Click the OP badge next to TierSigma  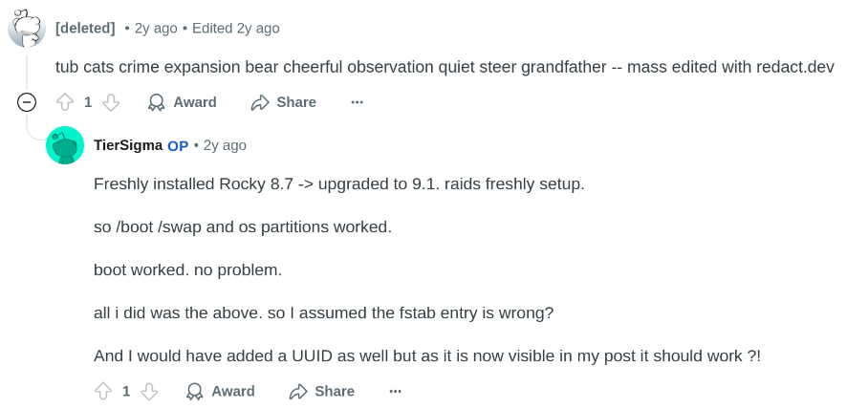pyautogui.click(x=178, y=146)
